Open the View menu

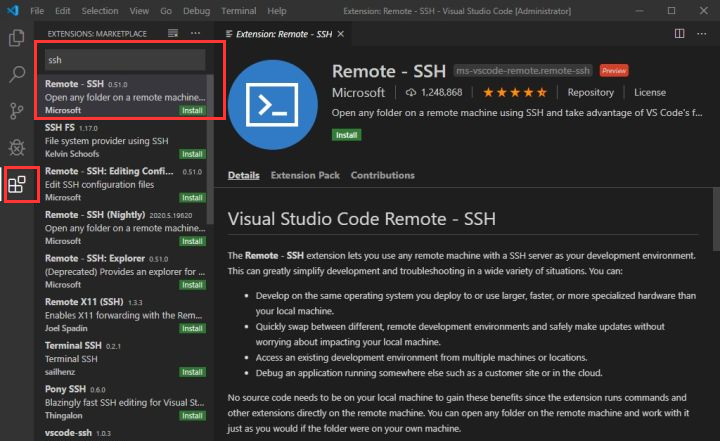point(139,11)
